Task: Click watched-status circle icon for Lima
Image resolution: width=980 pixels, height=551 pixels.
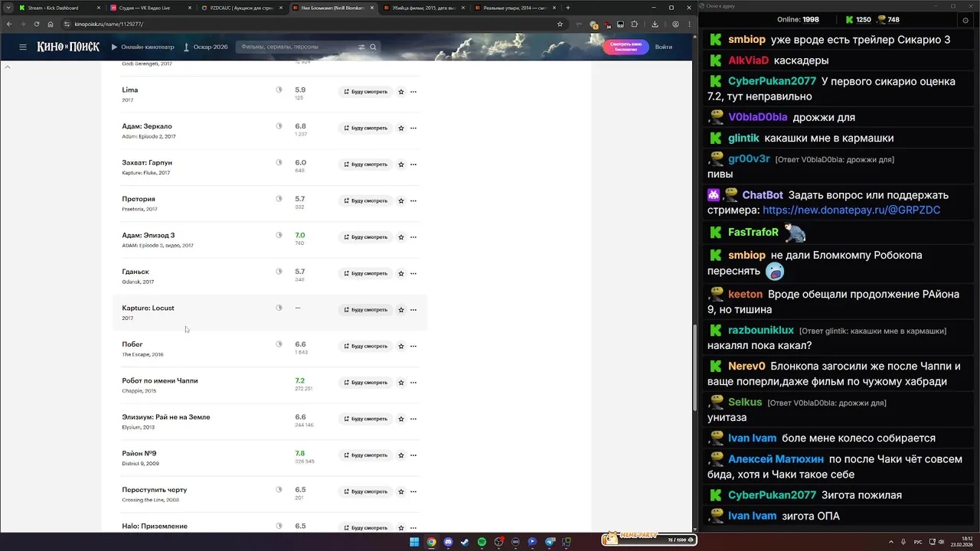Action: click(x=279, y=90)
